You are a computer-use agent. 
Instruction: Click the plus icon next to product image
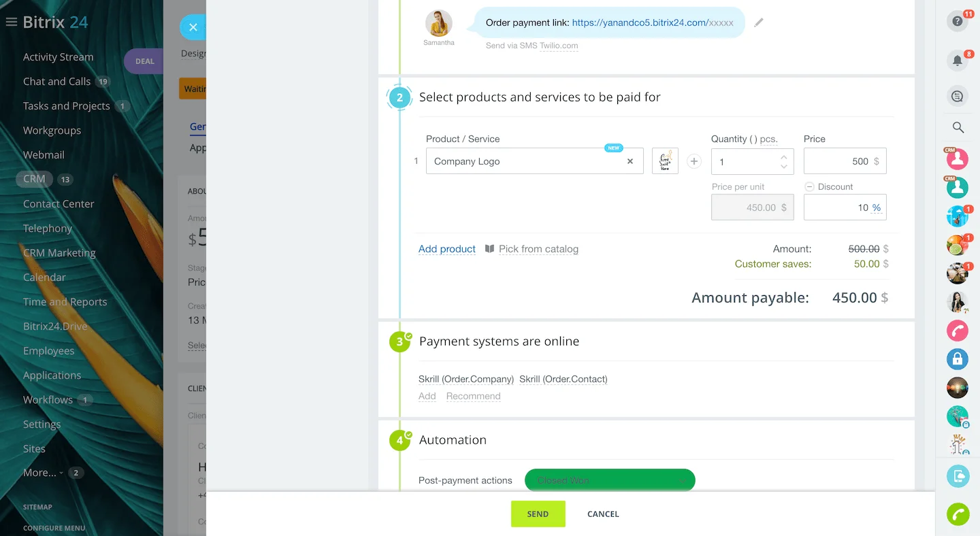click(x=693, y=161)
